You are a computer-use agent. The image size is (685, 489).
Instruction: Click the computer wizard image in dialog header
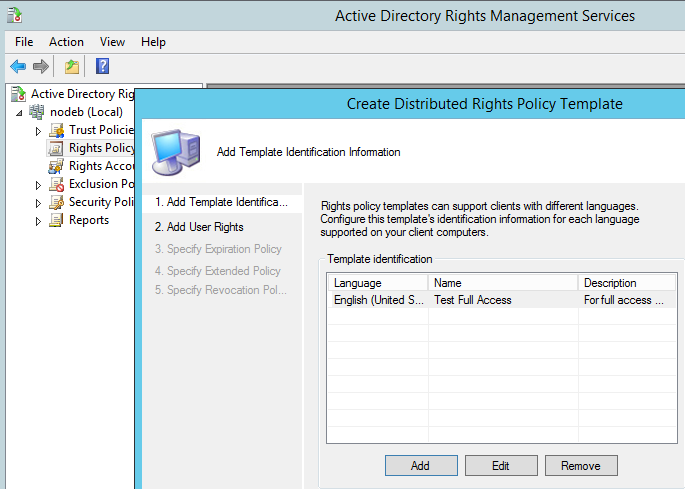click(176, 152)
